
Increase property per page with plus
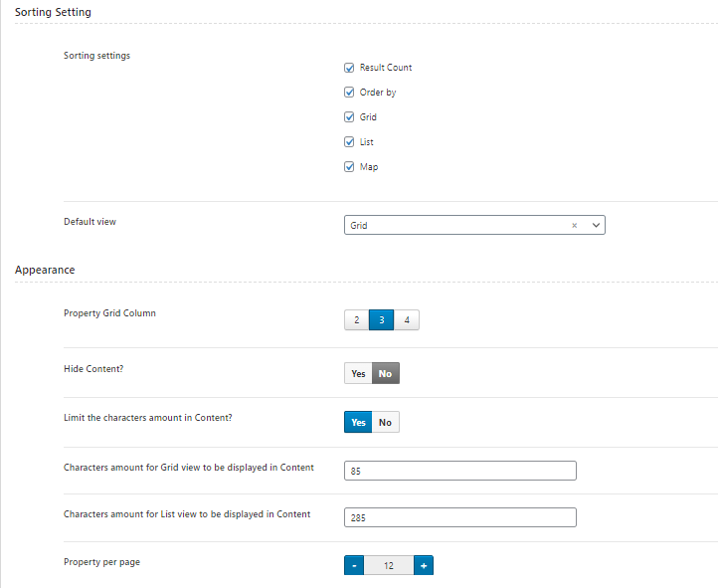coord(424,565)
